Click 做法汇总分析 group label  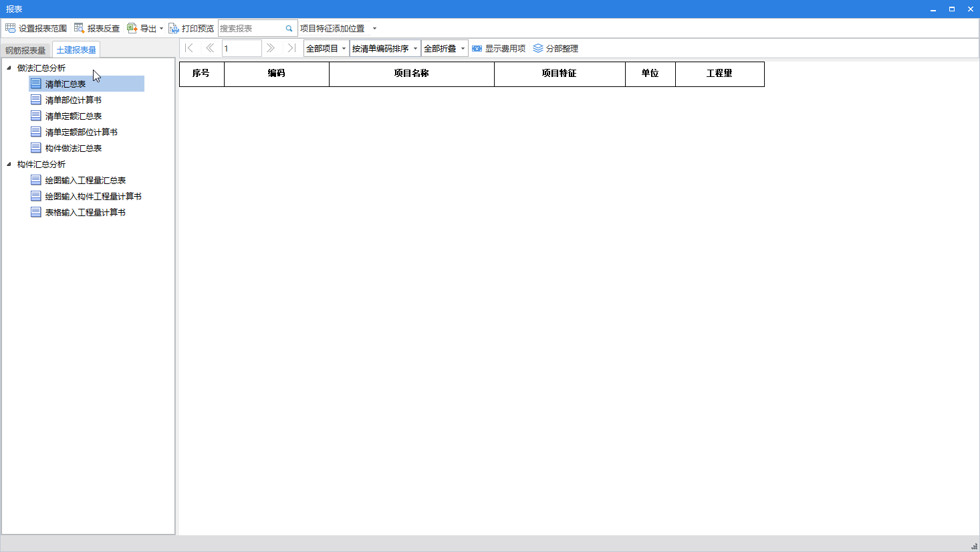[x=41, y=68]
